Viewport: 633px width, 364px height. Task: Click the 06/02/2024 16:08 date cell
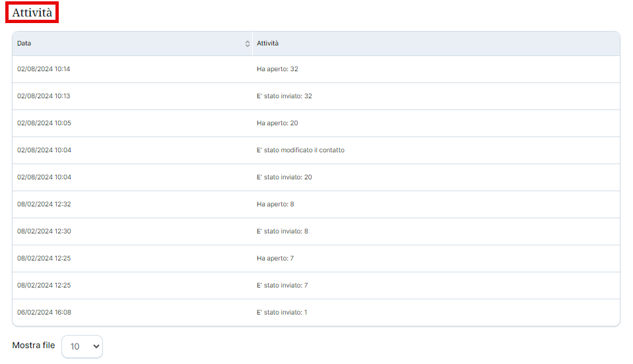(x=44, y=313)
